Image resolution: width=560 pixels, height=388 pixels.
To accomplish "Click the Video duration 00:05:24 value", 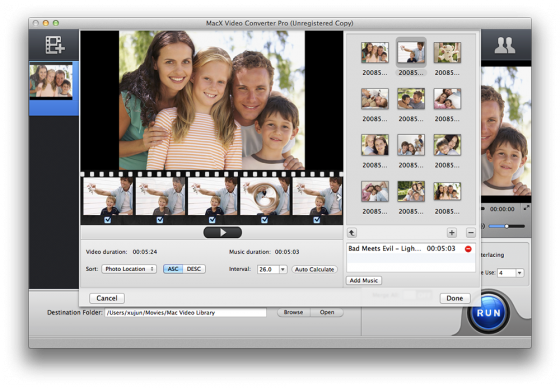I will (145, 252).
